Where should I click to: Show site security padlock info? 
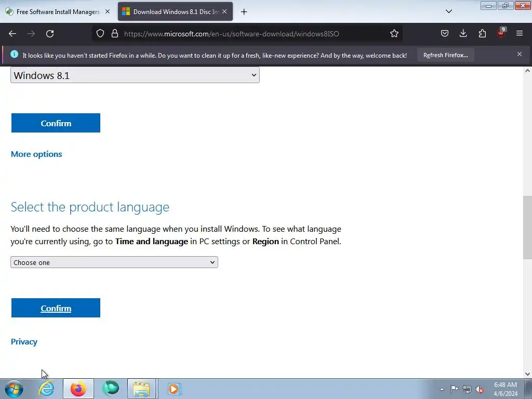click(x=115, y=34)
